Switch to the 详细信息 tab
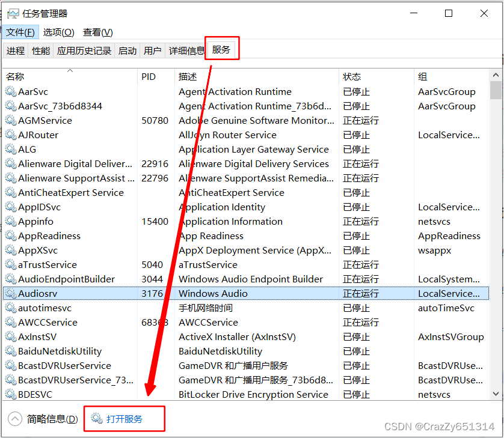The image size is (504, 438). coord(186,50)
